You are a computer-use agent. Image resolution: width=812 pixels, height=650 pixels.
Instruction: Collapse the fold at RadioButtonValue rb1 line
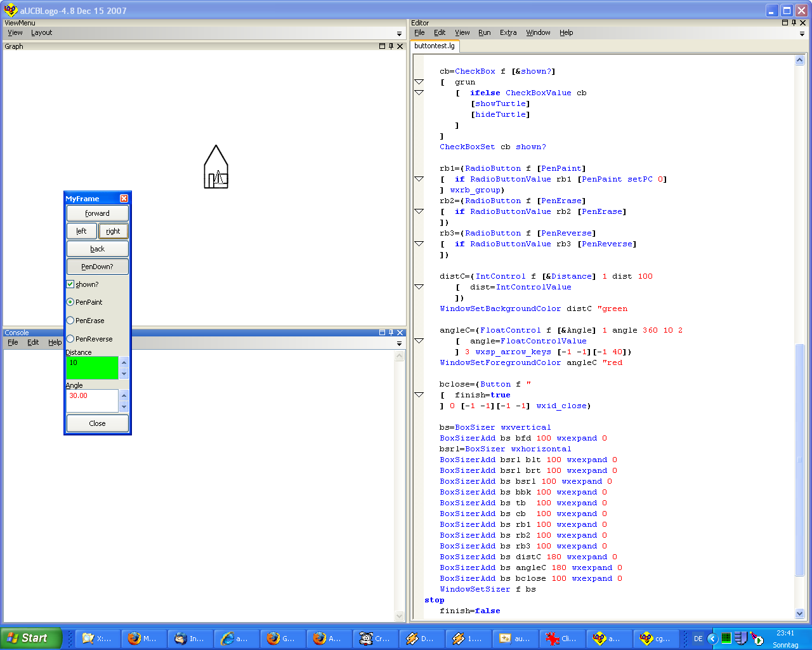click(x=419, y=179)
